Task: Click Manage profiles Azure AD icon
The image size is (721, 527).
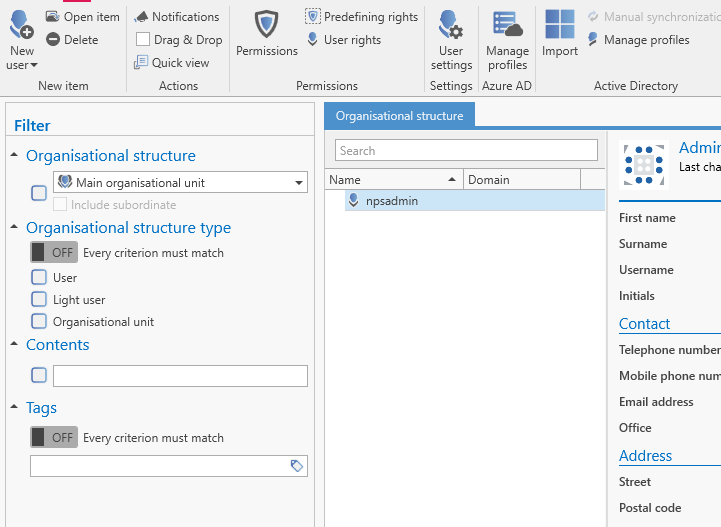Action: coord(507,24)
